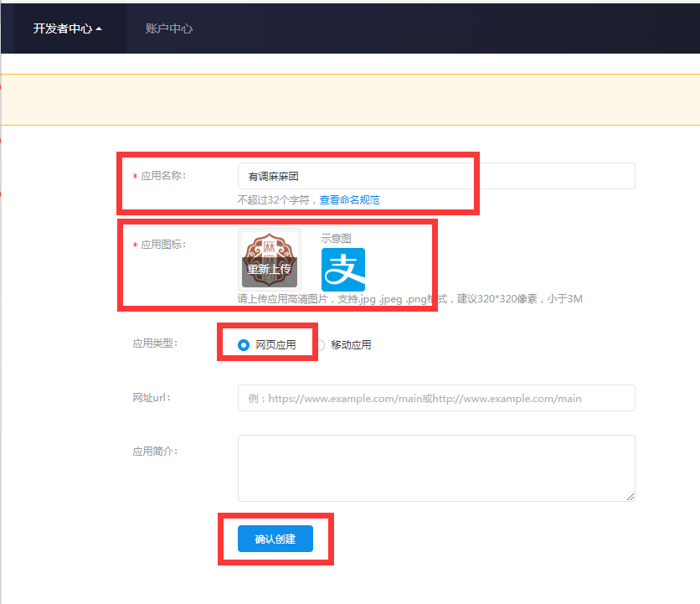Click the 应用名称 input field
This screenshot has width=700, height=604.
pyautogui.click(x=436, y=176)
